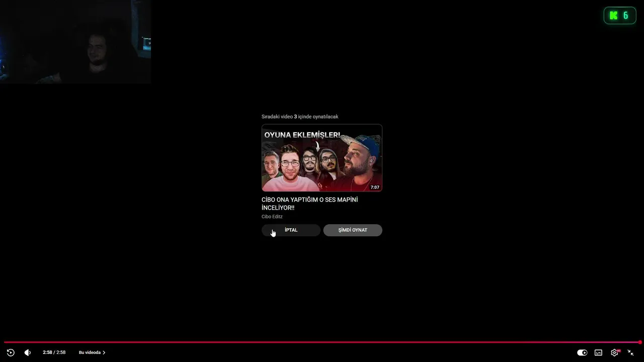
Task: Click the green K 6 counter badge
Action: point(620,16)
